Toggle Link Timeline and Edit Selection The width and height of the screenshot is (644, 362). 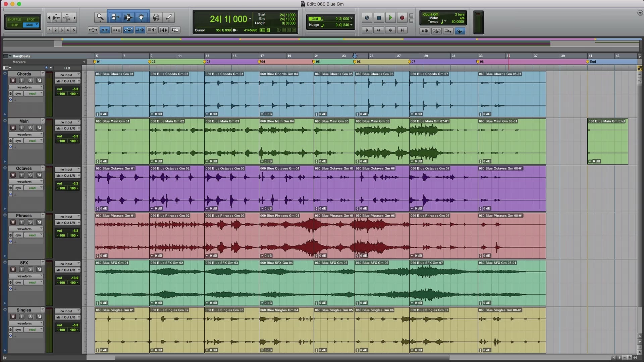point(140,30)
